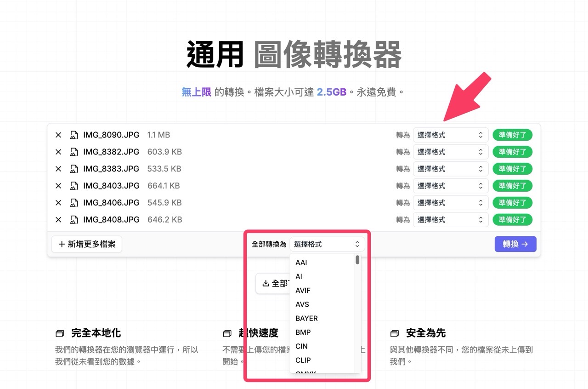Remove IMG_8382.JPG with its X icon

click(58, 152)
